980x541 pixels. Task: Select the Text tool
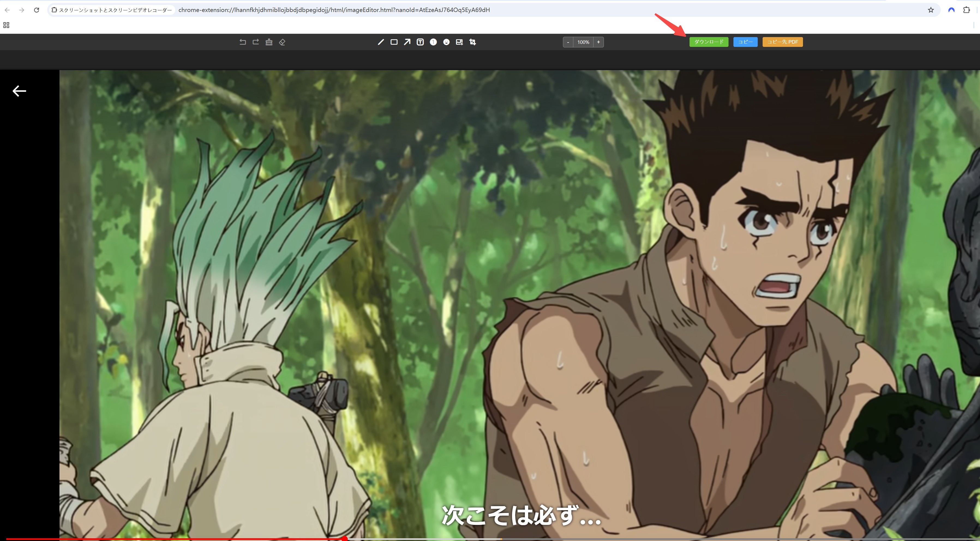coord(420,42)
